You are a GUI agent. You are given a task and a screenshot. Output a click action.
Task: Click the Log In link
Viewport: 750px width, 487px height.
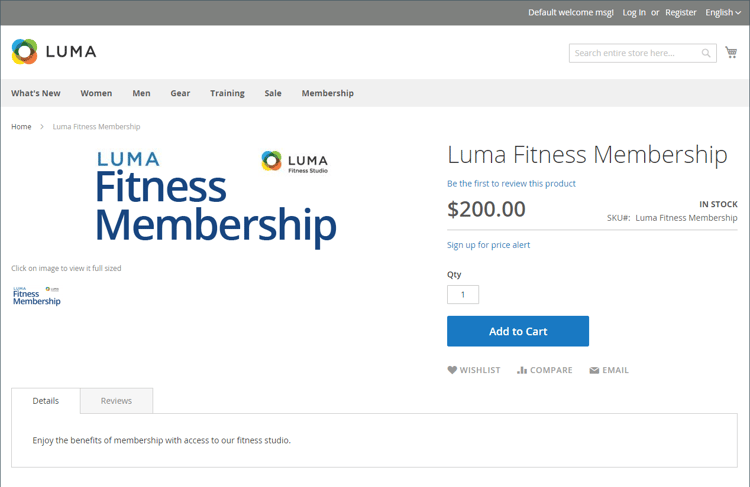(634, 12)
